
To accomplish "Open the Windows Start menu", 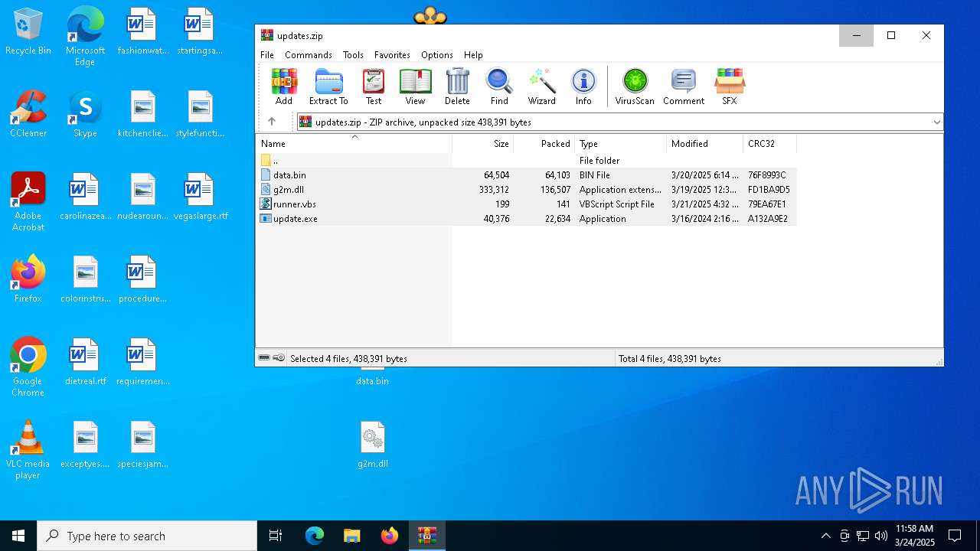I will coord(18,536).
